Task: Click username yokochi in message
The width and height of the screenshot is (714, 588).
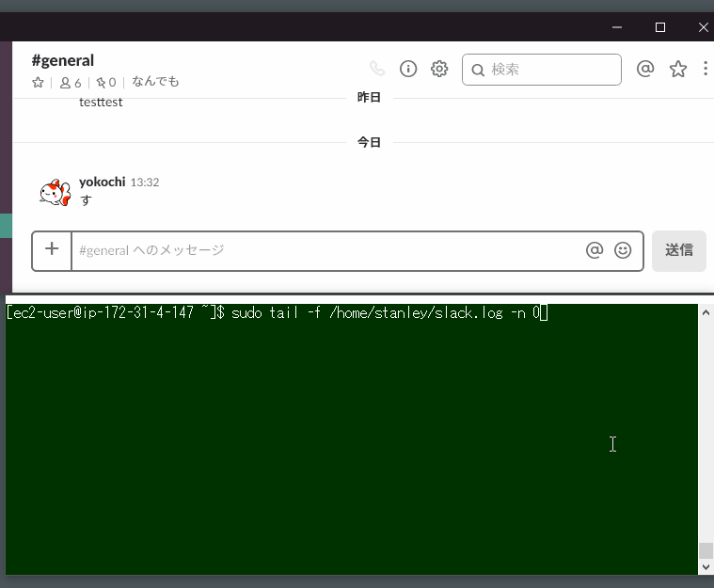Action: pos(102,182)
